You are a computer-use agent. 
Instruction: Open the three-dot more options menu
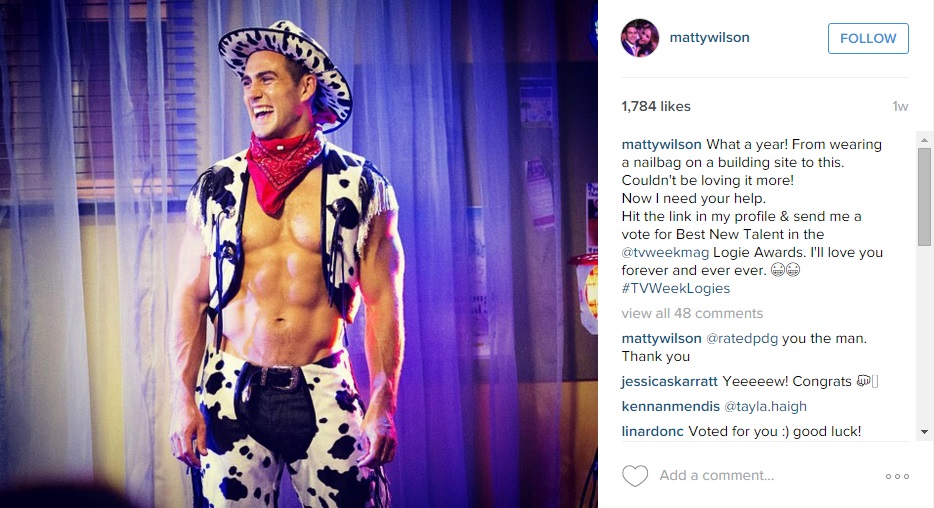(897, 476)
